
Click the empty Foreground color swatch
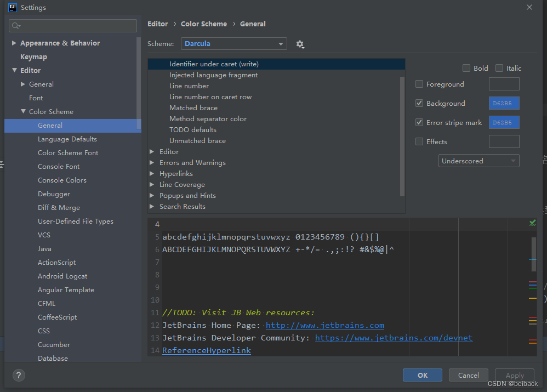[x=504, y=84]
